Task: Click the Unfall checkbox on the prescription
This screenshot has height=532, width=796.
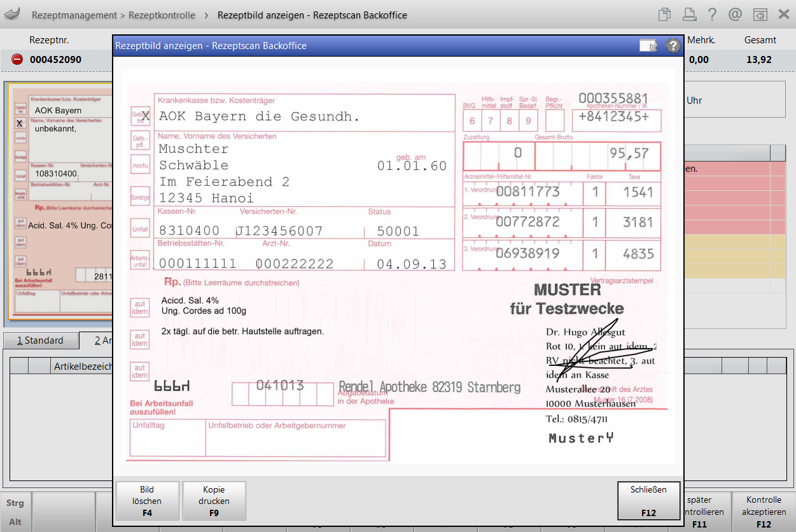Action: (x=140, y=228)
